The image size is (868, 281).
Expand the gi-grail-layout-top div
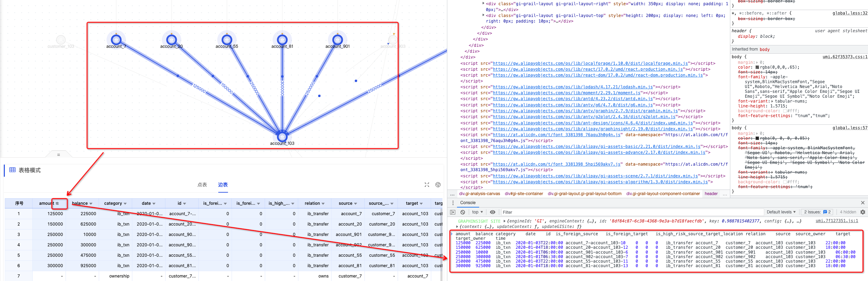(483, 15)
